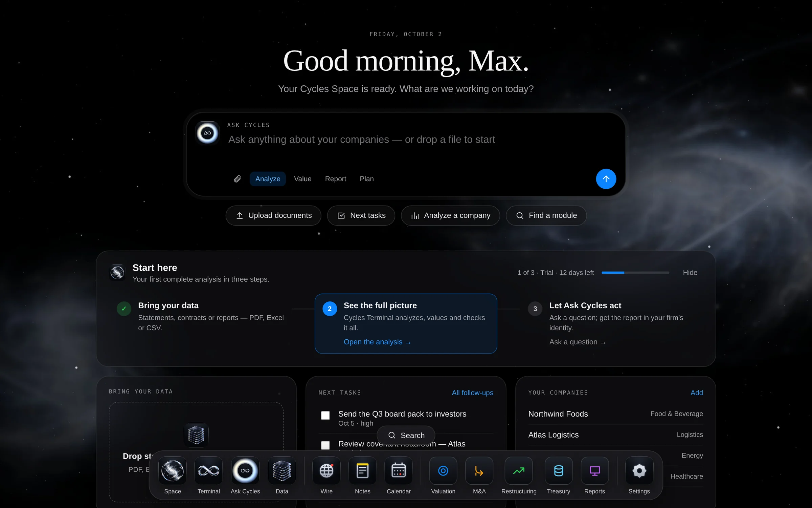
Task: Open Settings gear in the dock
Action: pos(639,471)
